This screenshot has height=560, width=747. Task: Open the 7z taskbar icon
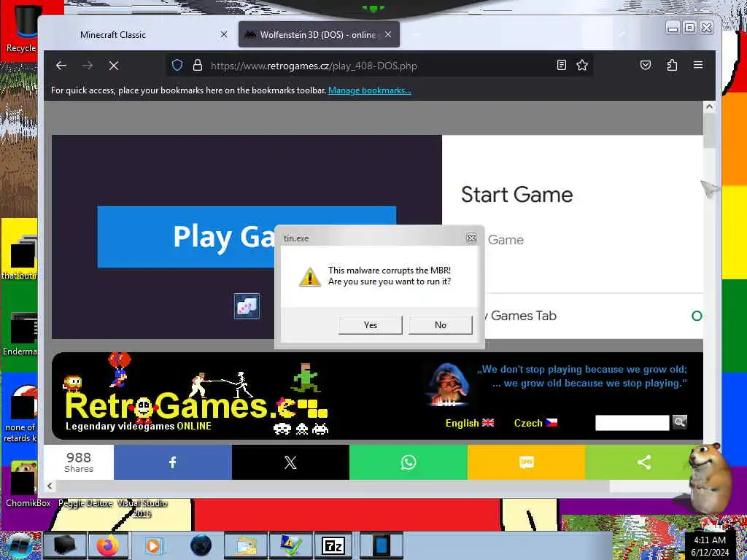333,545
